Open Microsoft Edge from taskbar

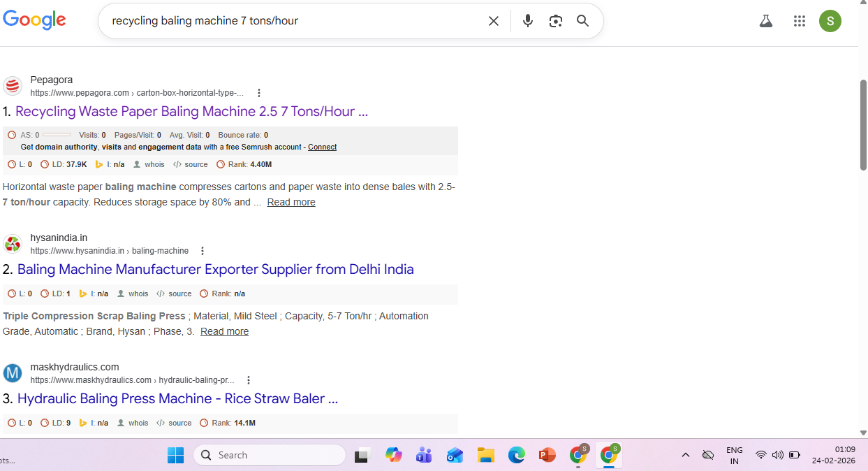[516, 455]
